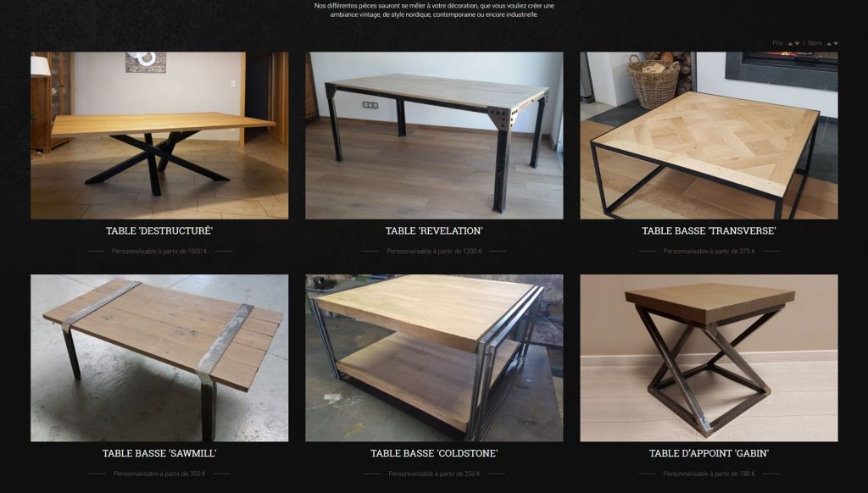The height and width of the screenshot is (493, 868).
Task: Click the TABLE D'APPOINT 'GABIN' title
Action: pos(709,453)
